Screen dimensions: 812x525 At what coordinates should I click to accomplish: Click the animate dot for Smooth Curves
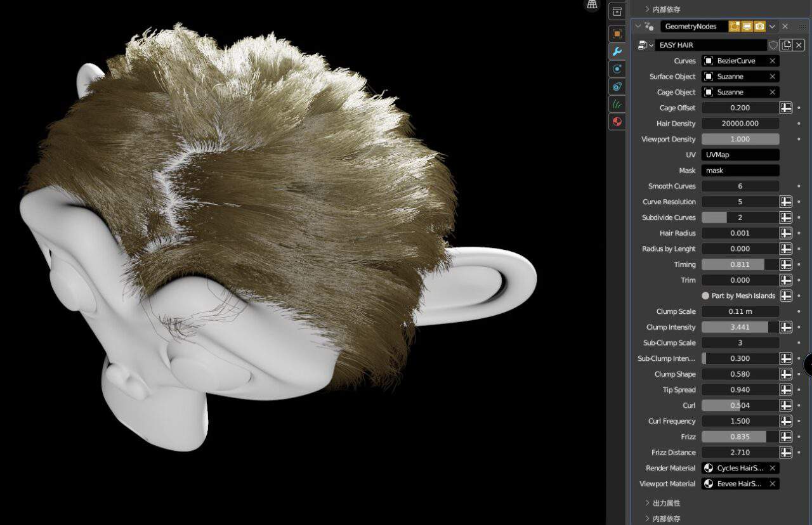pyautogui.click(x=799, y=186)
